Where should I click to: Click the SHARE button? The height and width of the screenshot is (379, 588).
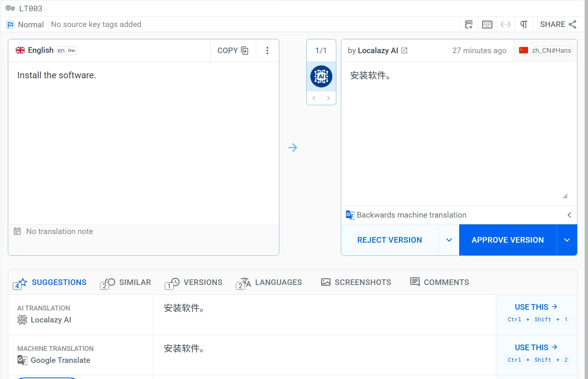click(x=558, y=24)
